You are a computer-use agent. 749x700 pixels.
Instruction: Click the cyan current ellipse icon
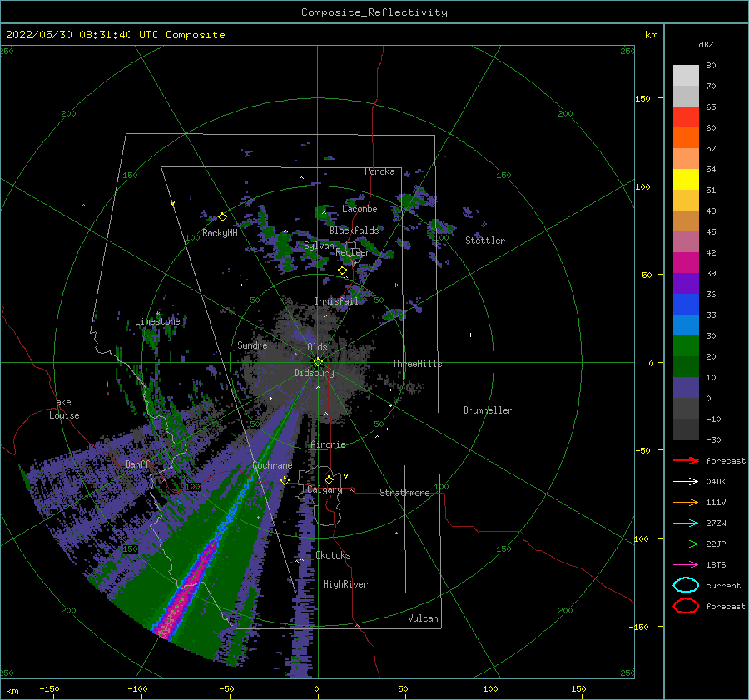coord(686,585)
